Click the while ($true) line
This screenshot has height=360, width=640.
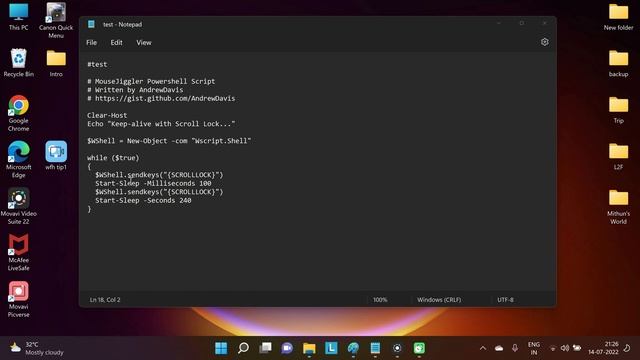pyautogui.click(x=113, y=158)
